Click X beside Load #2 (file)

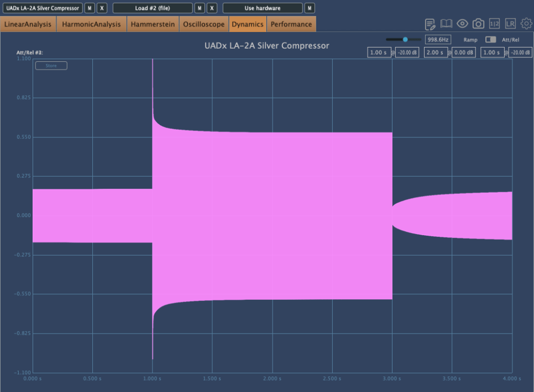pos(212,8)
